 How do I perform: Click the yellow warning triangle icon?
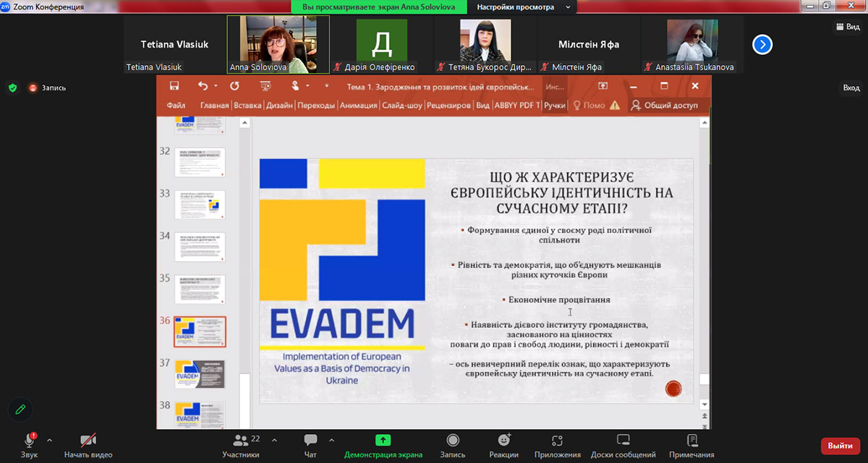(615, 105)
